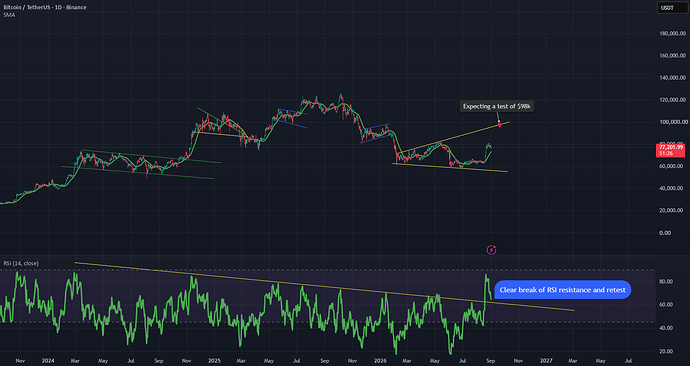This screenshot has height=366, width=690.
Task: Click the 40,000.00 price axis label
Action: click(671, 188)
